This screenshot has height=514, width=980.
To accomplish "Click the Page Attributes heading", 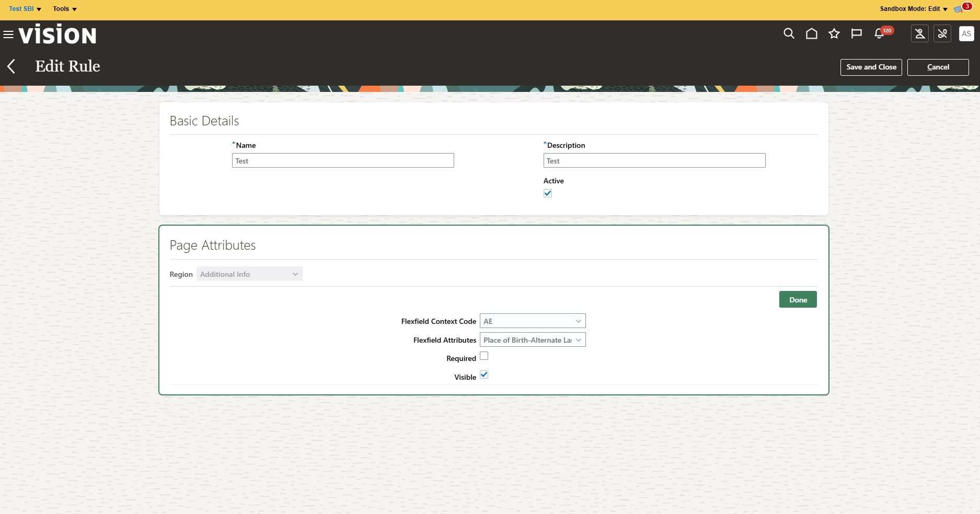I will [213, 246].
